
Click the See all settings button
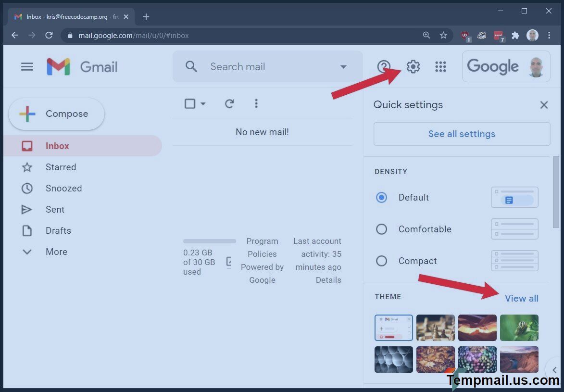461,134
